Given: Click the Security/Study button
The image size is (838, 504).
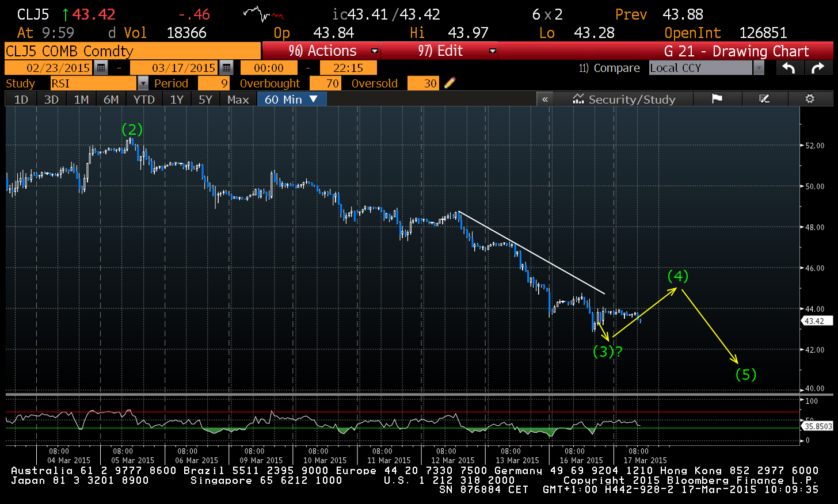Looking at the screenshot, I should (624, 99).
